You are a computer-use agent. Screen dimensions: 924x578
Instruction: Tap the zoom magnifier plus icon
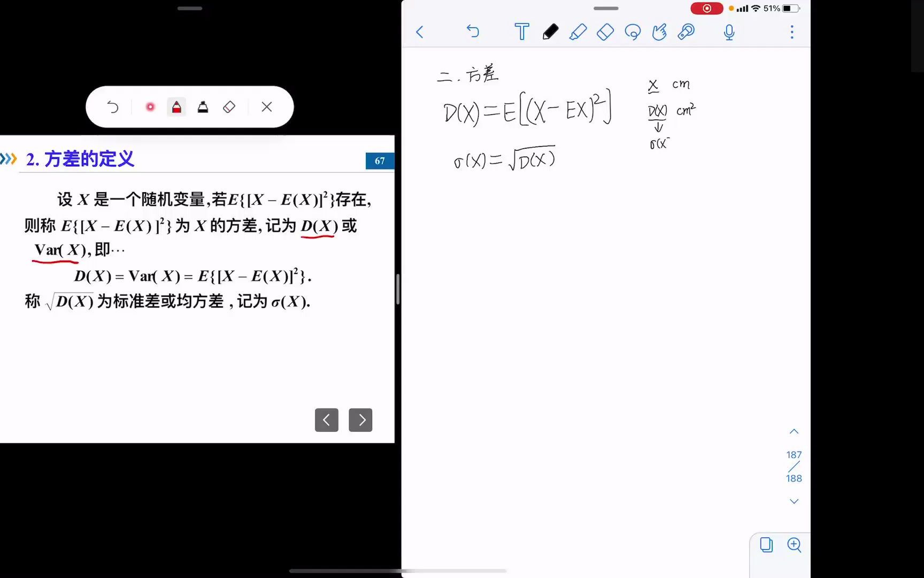tap(794, 545)
